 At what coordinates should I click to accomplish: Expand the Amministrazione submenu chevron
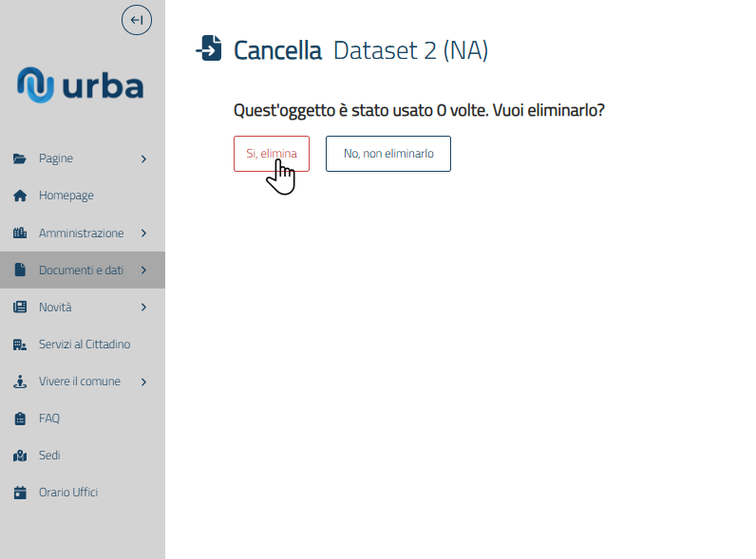pos(143,233)
